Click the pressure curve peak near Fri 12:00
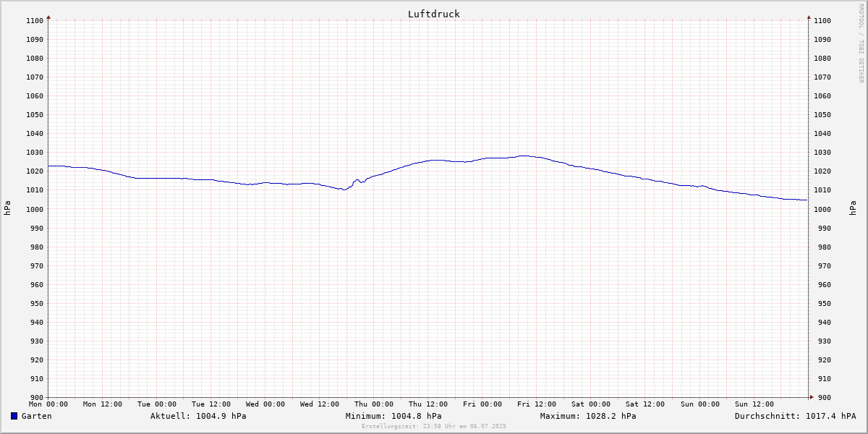The image size is (868, 434). pyautogui.click(x=524, y=156)
